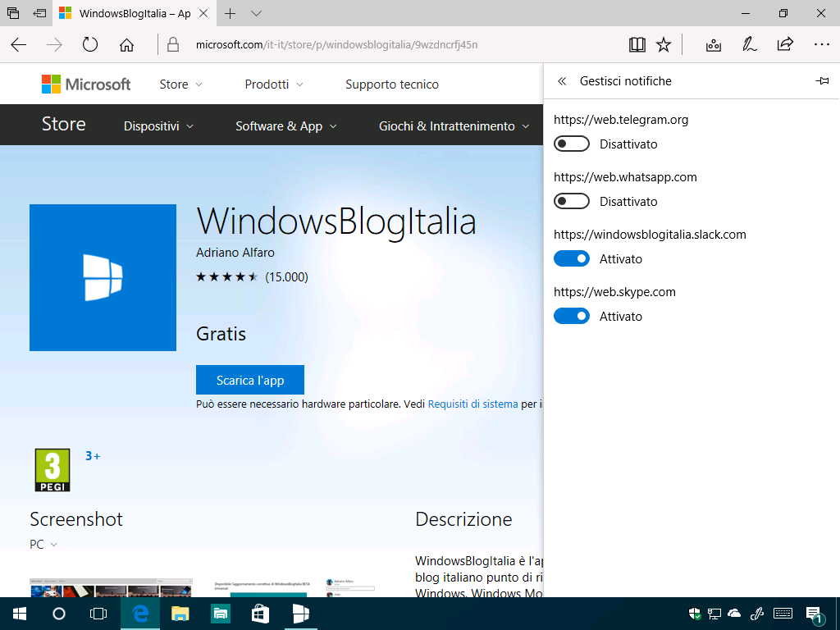840x630 pixels.
Task: Open the Edge More menu
Action: pos(821,44)
